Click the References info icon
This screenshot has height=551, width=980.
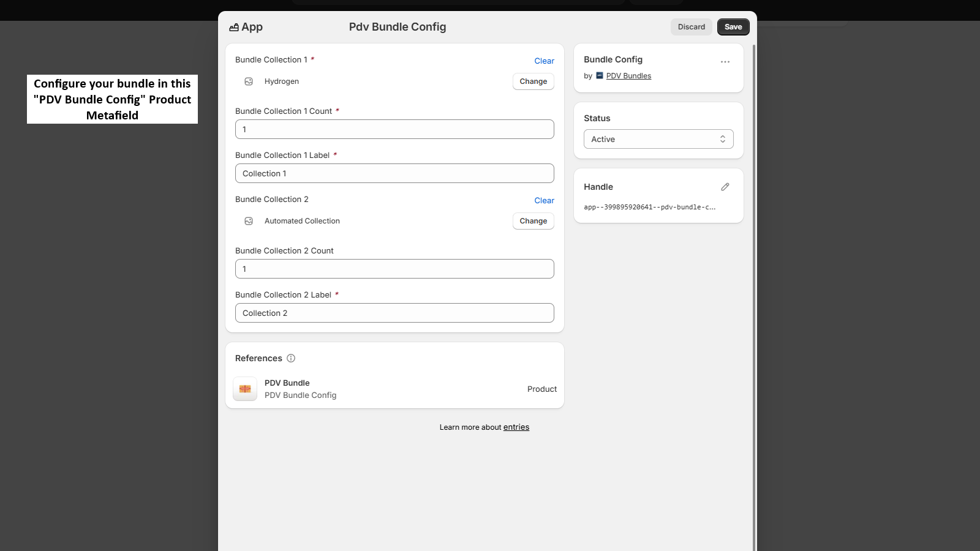tap(291, 358)
